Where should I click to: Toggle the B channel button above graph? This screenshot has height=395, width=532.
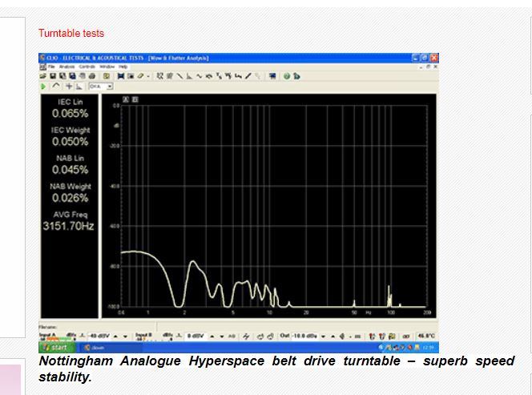(135, 99)
